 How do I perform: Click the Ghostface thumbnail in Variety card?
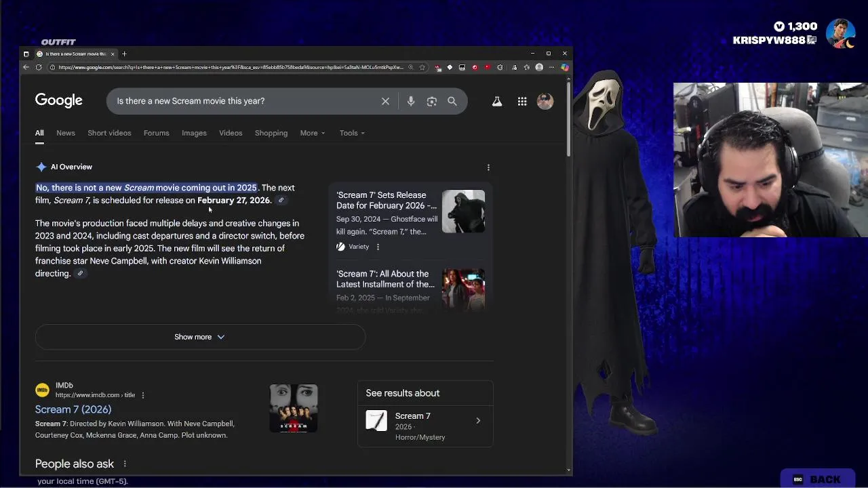463,211
